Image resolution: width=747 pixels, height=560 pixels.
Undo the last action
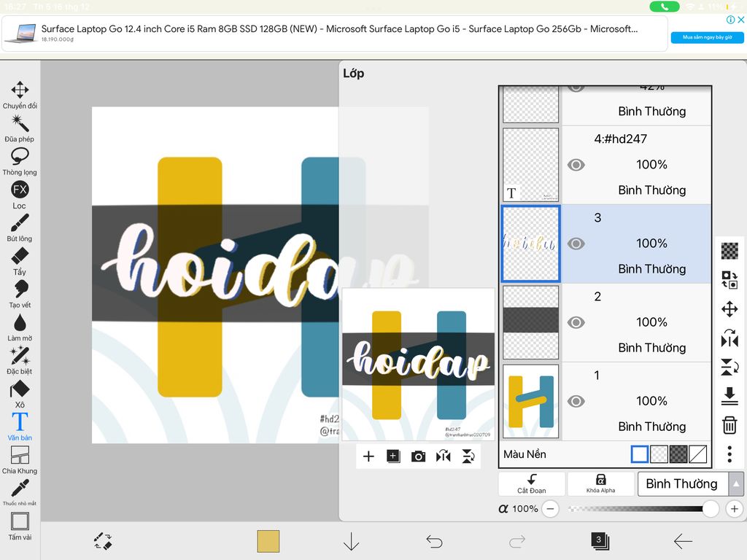(434, 542)
